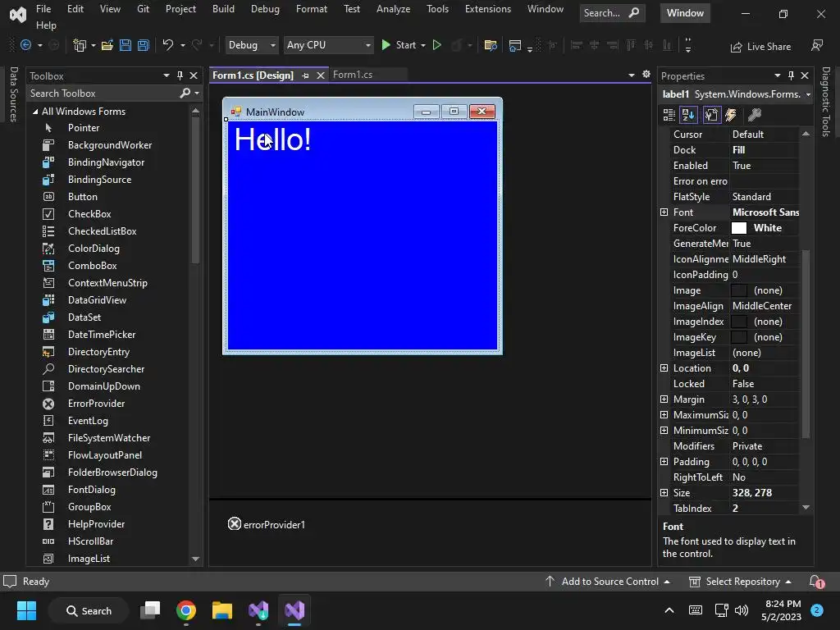Click Add to Source Control
The height and width of the screenshot is (630, 840).
point(608,582)
